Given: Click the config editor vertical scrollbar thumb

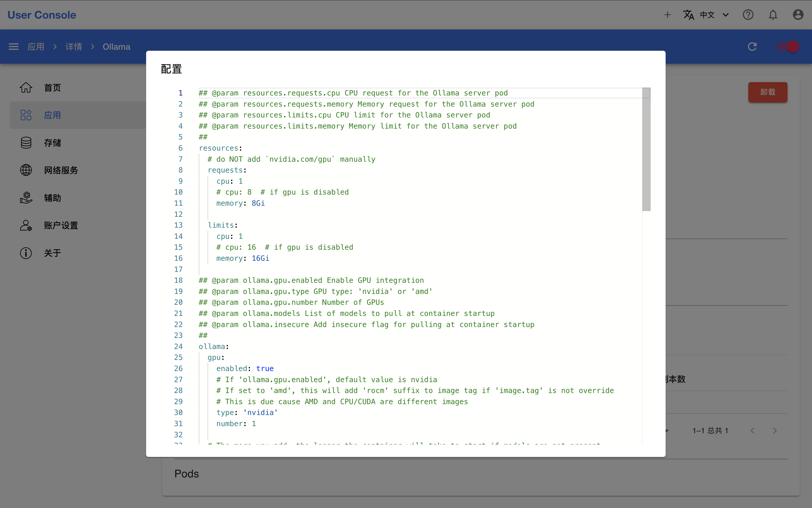Looking at the screenshot, I should [x=646, y=149].
